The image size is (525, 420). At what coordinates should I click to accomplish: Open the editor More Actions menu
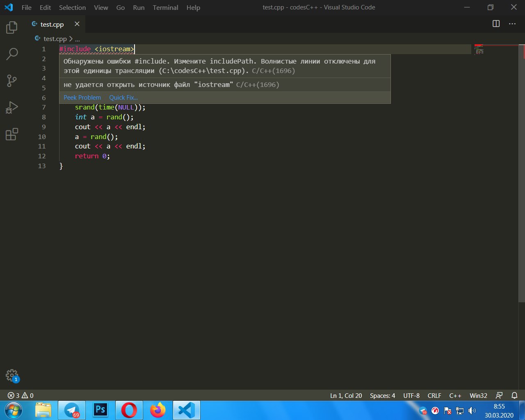[512, 24]
